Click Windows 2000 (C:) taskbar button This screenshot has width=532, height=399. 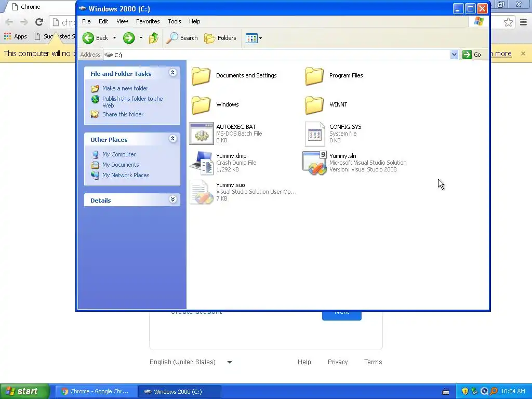pos(180,392)
